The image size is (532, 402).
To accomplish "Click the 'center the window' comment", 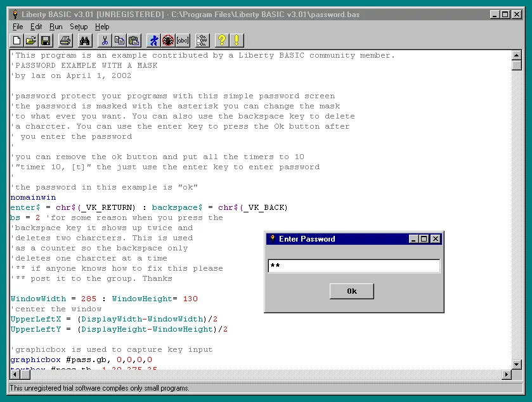I will (x=56, y=309).
